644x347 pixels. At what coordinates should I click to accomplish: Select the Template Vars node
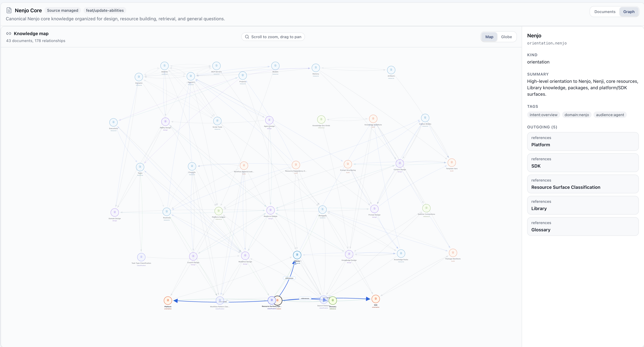(452, 163)
